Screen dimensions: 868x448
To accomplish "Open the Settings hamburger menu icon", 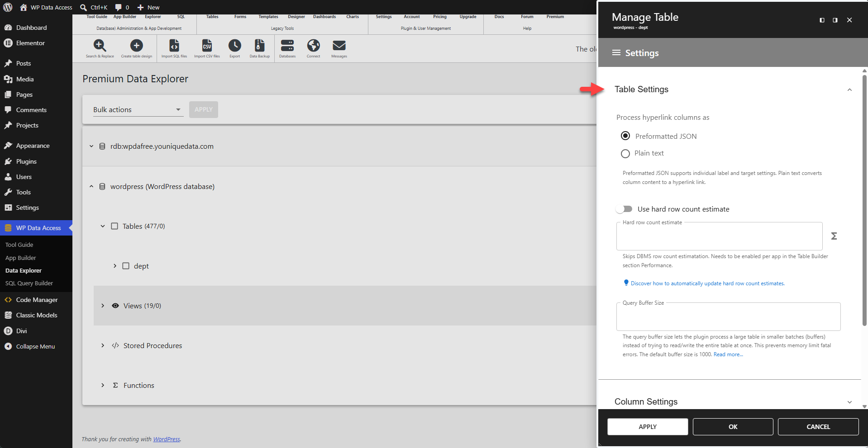I will (x=616, y=53).
